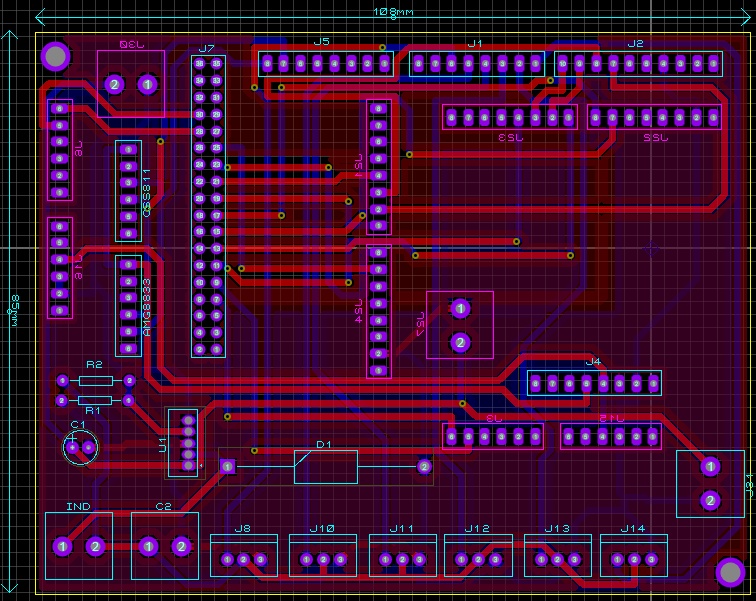Select the J11 connector label
The height and width of the screenshot is (601, 756).
click(x=402, y=529)
